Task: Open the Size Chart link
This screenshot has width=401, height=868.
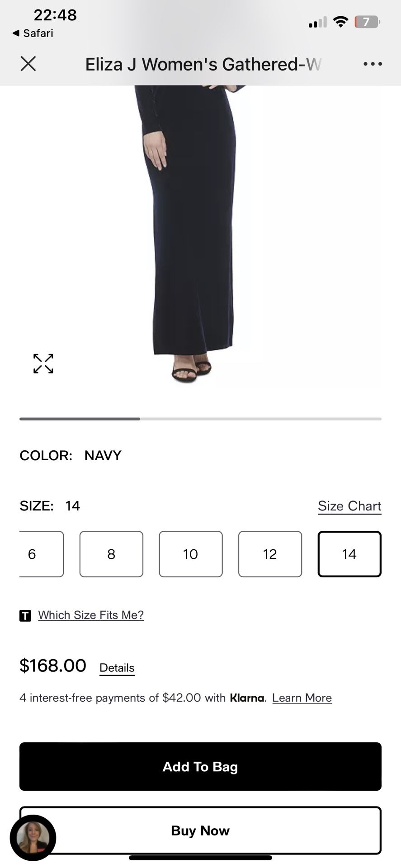Action: click(x=349, y=506)
